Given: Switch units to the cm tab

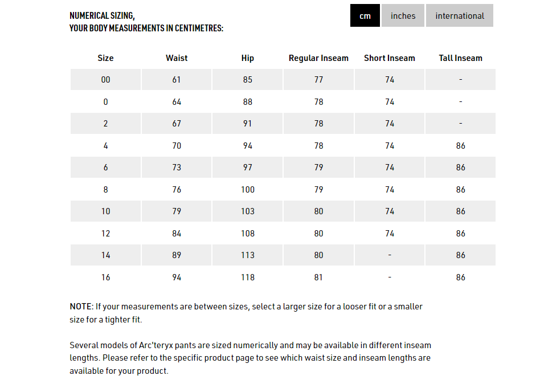Looking at the screenshot, I should [365, 15].
